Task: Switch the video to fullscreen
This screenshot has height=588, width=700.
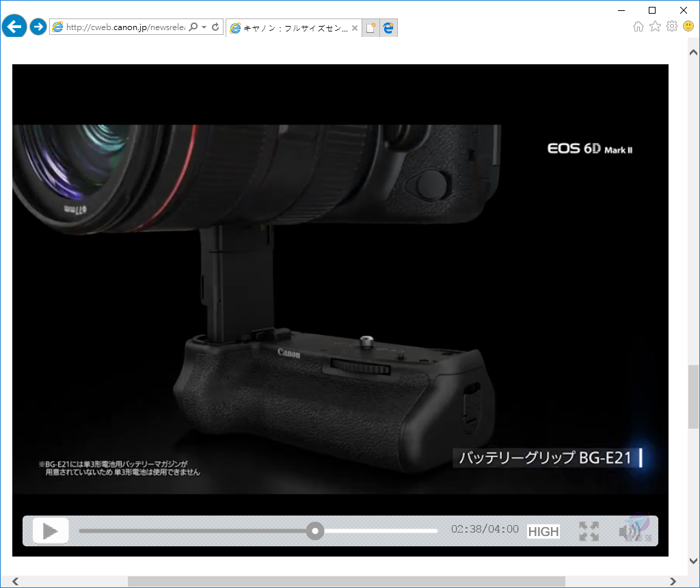Action: (x=589, y=531)
